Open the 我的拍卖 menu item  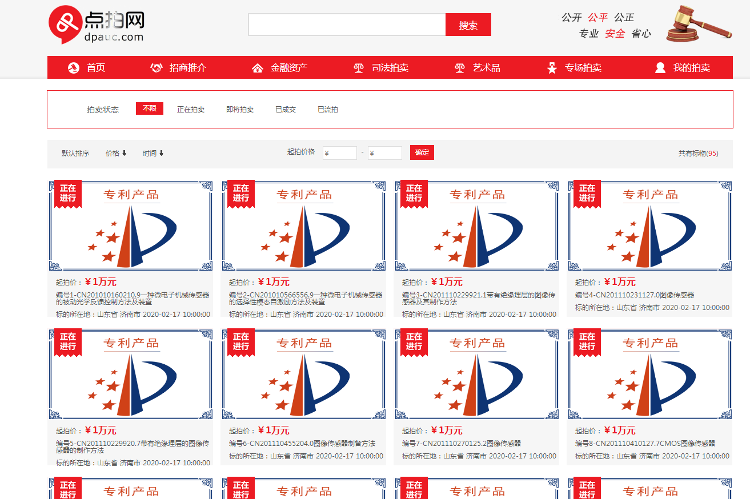692,68
